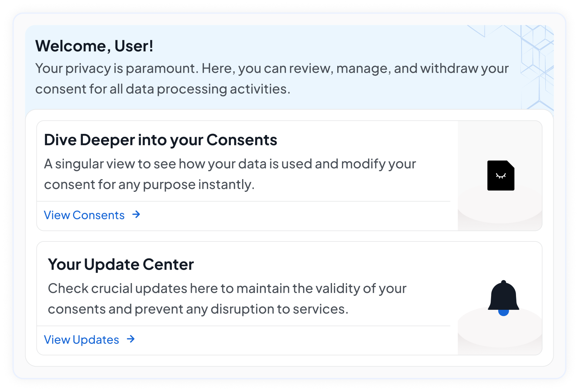The height and width of the screenshot is (392, 579).
Task: Select the Dive Deeper into your Consents heading
Action: pyautogui.click(x=161, y=140)
